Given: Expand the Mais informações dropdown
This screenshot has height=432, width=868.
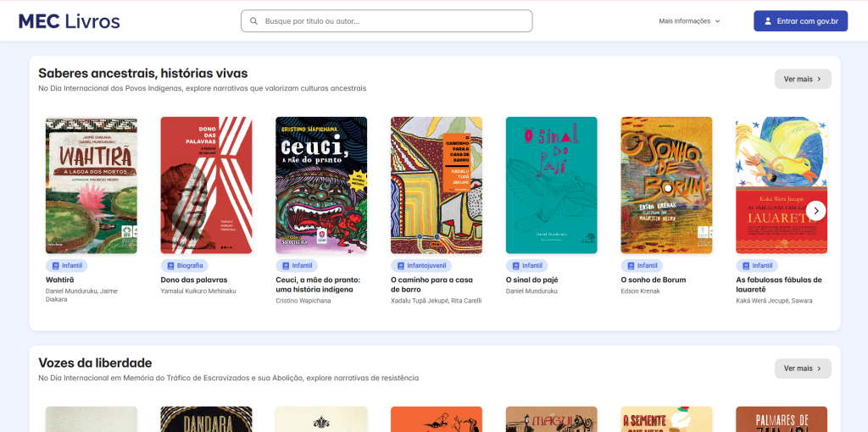Looking at the screenshot, I should [689, 21].
